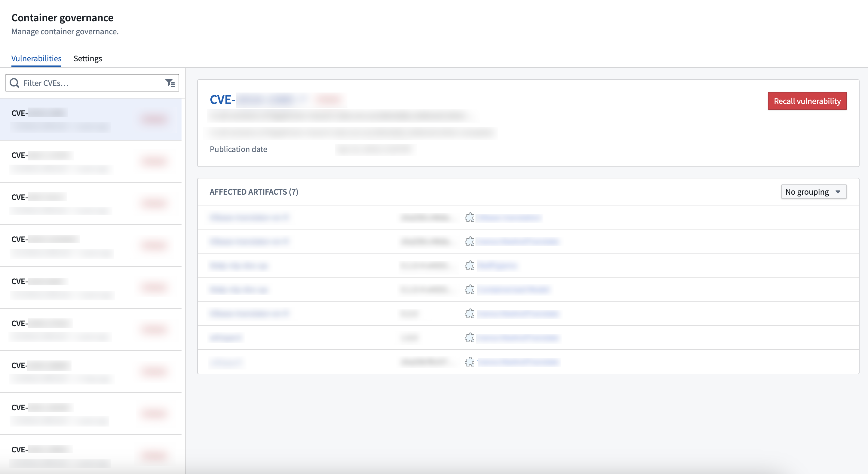
Task: Click the puzzle/integration icon on first artifact row
Action: tap(469, 217)
